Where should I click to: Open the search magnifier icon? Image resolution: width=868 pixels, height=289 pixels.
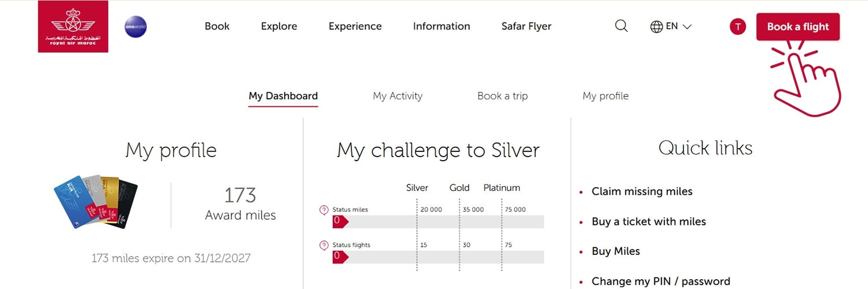(x=621, y=26)
